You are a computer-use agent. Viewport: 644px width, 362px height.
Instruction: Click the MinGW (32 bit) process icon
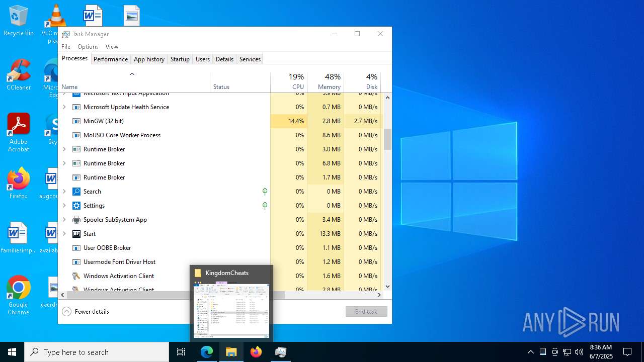coord(76,121)
